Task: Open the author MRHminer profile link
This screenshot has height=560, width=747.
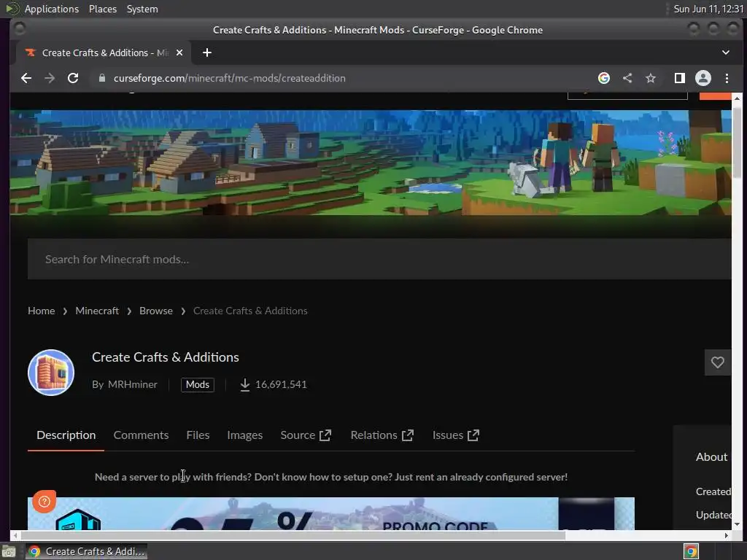Action: click(133, 385)
